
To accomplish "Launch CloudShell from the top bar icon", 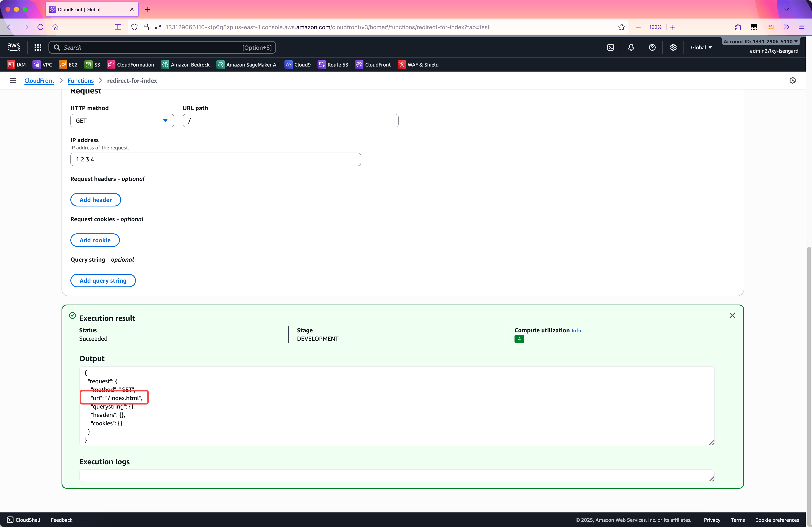I will click(x=610, y=47).
